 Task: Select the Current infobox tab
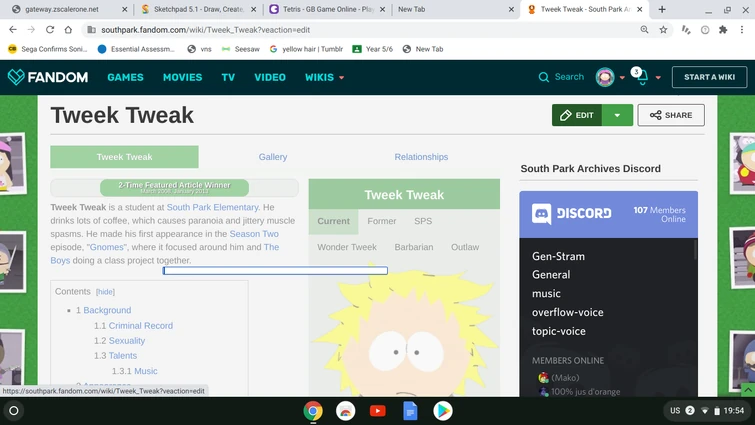334,221
